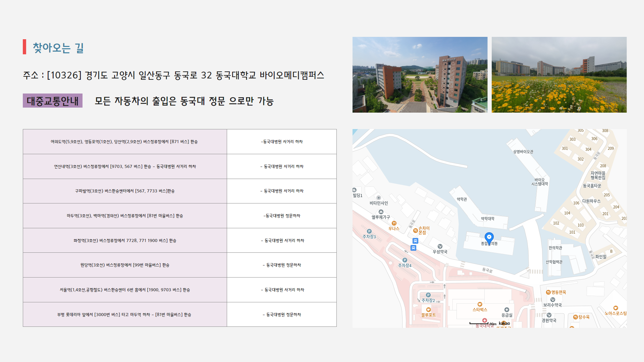Click the 손차이 본점 restaurant icon
Screen dimensions: 644x362
(x=415, y=231)
